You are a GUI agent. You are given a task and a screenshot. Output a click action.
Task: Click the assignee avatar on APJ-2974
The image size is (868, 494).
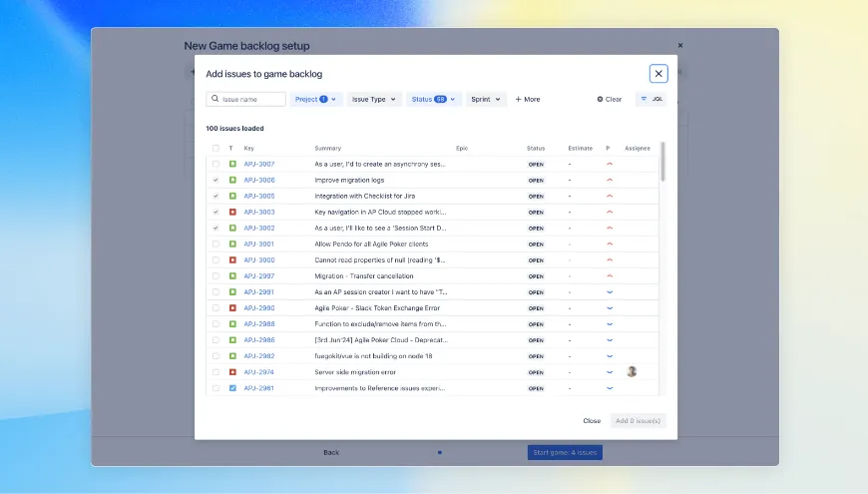(632, 371)
